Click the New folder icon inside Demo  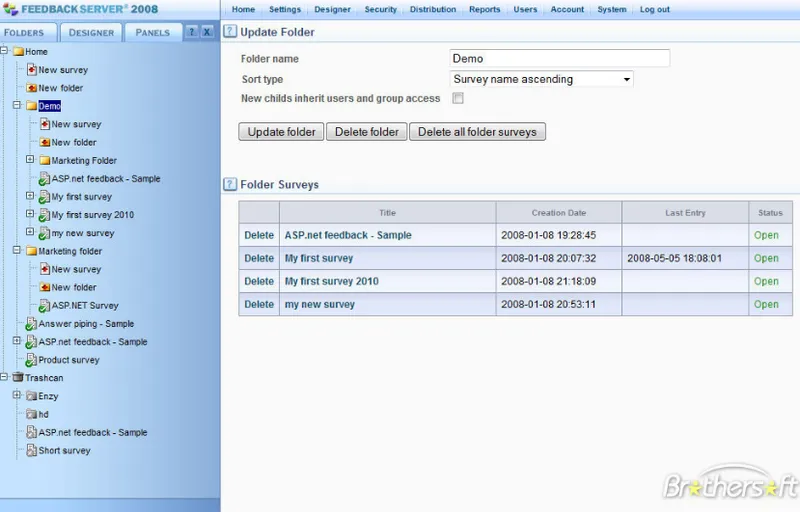45,142
